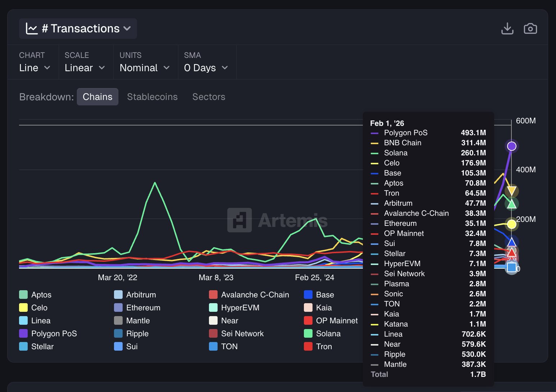This screenshot has height=392, width=556.
Task: Select the Chains breakdown button
Action: click(x=97, y=97)
